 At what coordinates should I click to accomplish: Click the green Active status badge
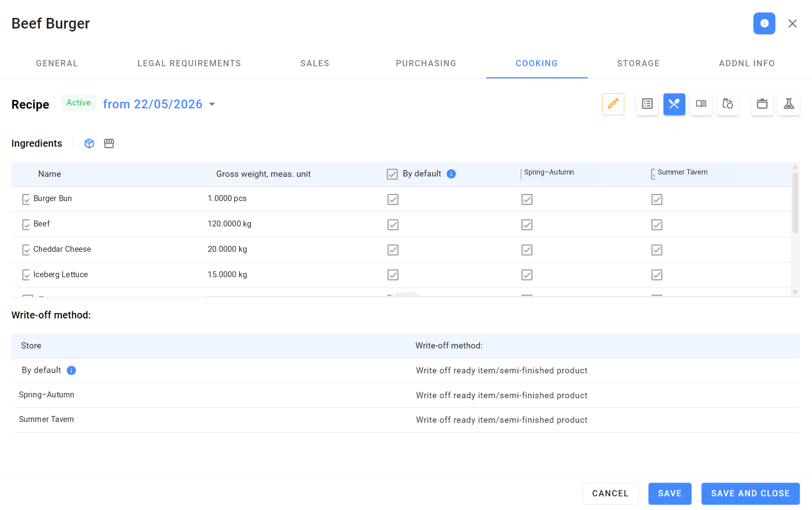click(x=79, y=103)
